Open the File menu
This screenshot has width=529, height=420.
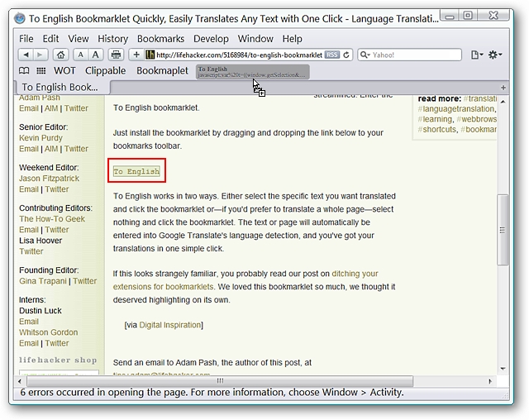pos(26,39)
